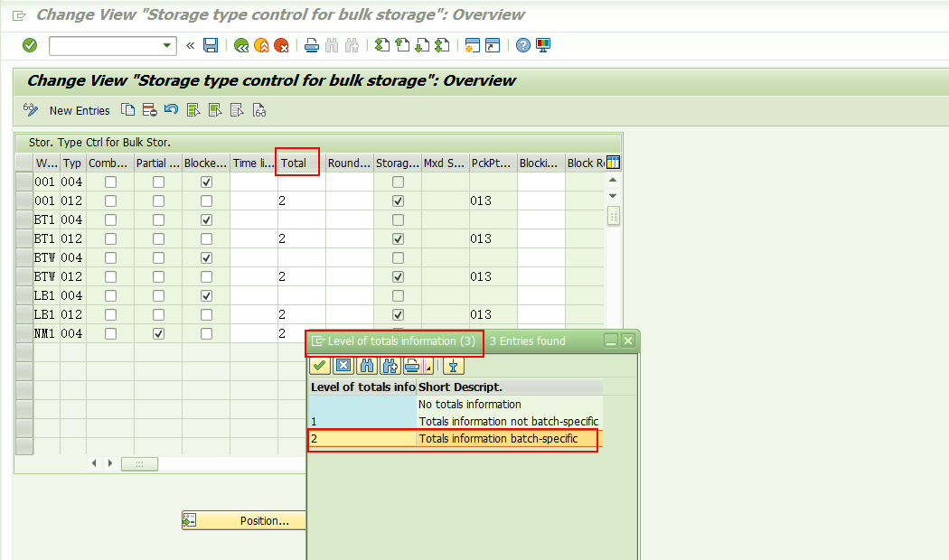Click the Undo icon in the application toolbar

click(173, 109)
